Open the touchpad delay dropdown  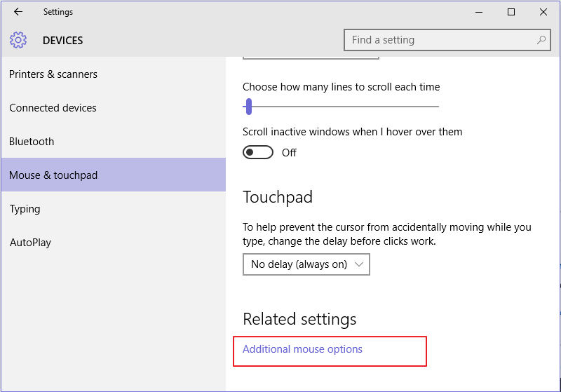coord(306,264)
